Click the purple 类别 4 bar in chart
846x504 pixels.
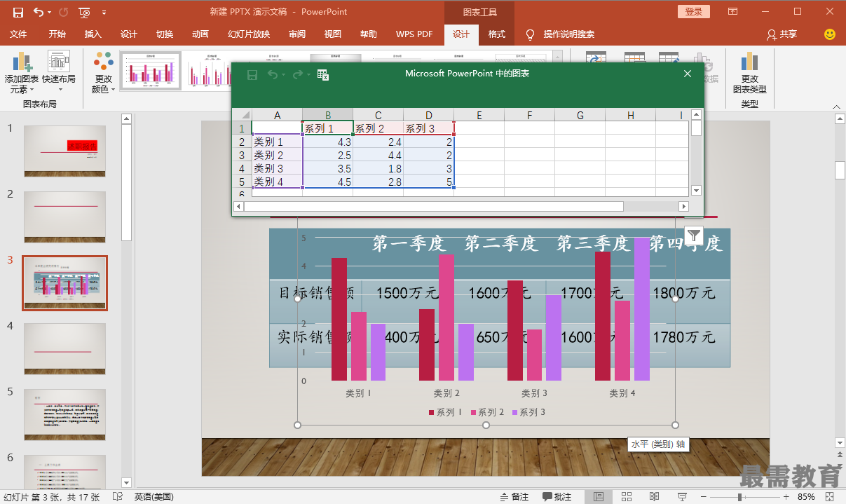coord(641,309)
